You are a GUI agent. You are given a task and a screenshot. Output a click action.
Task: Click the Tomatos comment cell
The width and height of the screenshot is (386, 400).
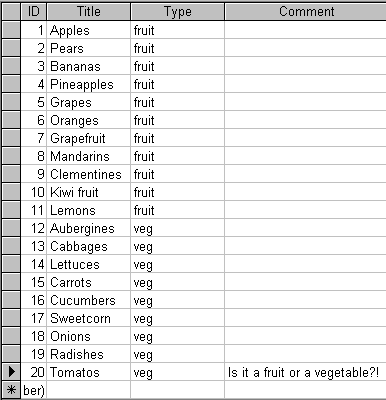(x=306, y=372)
